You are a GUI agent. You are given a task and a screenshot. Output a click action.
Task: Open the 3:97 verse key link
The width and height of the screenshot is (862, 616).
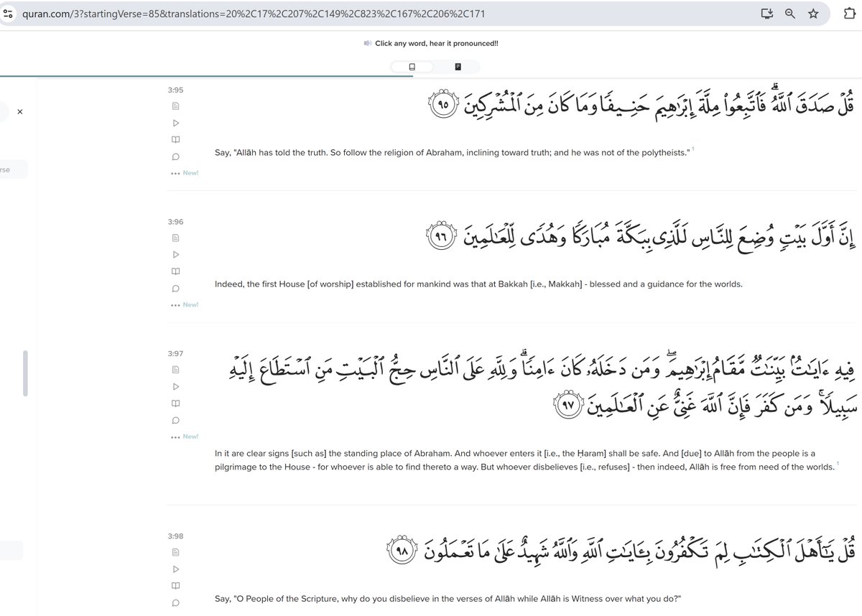point(176,354)
